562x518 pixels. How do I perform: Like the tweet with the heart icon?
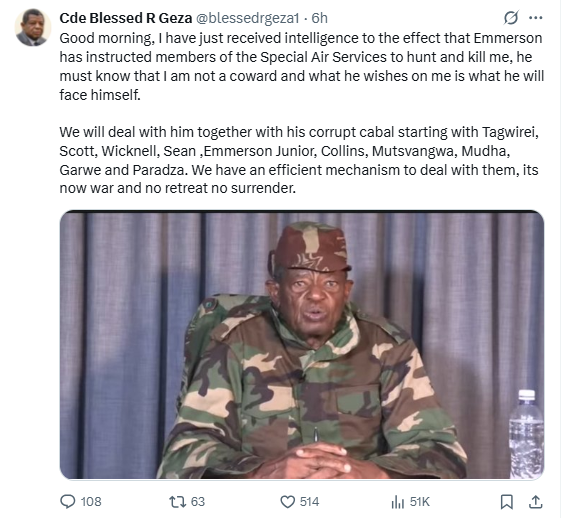point(287,502)
